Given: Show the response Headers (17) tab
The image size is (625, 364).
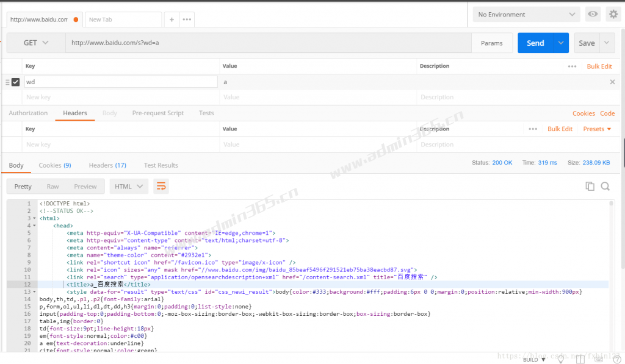Looking at the screenshot, I should pyautogui.click(x=107, y=165).
